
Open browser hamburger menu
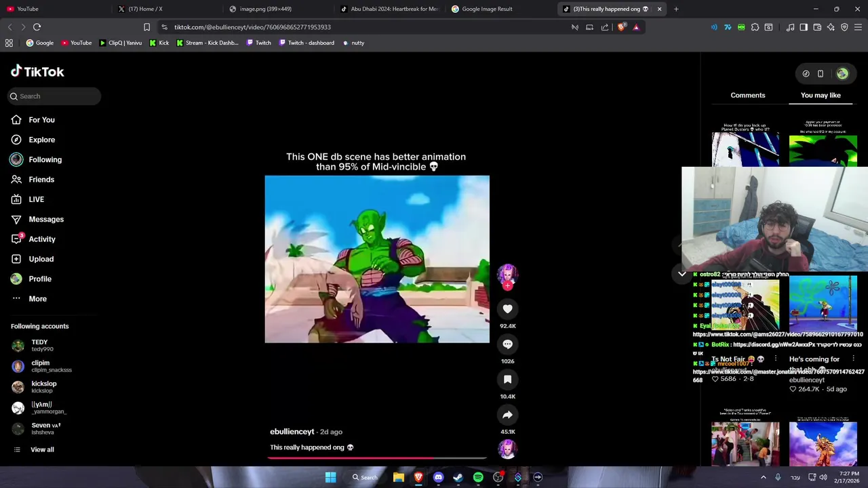[x=858, y=27]
